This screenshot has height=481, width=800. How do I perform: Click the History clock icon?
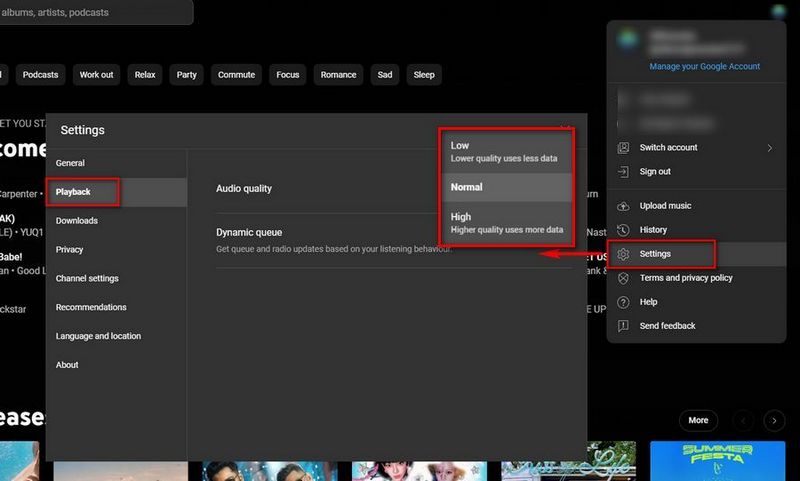(x=624, y=230)
